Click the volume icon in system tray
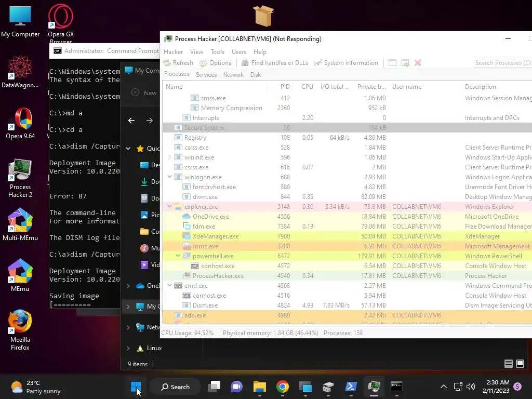Image resolution: width=532 pixels, height=399 pixels. tap(471, 387)
